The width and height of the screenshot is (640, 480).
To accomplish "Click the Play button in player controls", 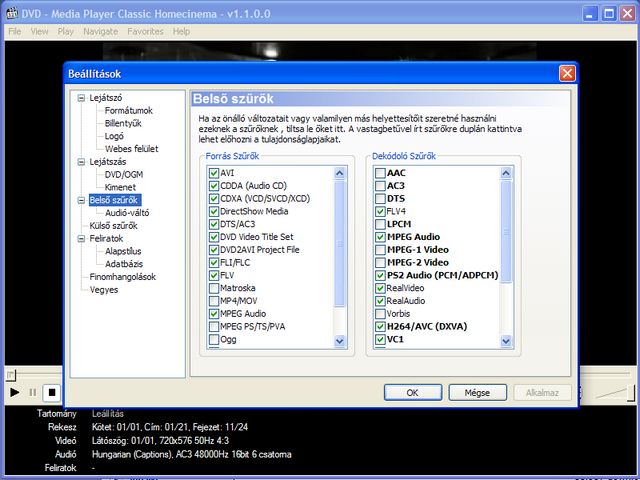I will [x=14, y=393].
